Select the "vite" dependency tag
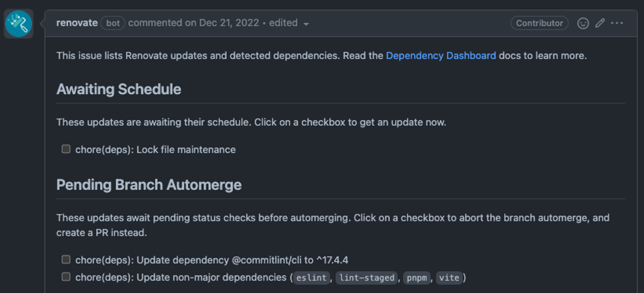 (x=449, y=277)
